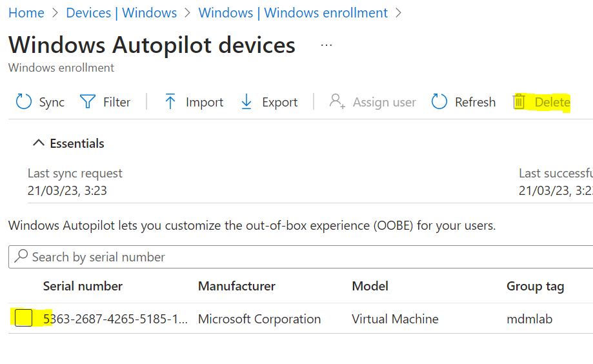The image size is (593, 364).
Task: Sort by the Serial number column header
Action: 83,286
